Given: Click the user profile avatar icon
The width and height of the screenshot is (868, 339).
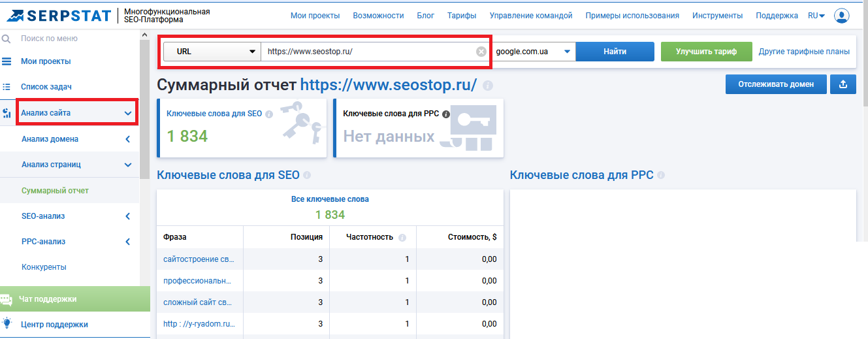Looking at the screenshot, I should point(842,16).
